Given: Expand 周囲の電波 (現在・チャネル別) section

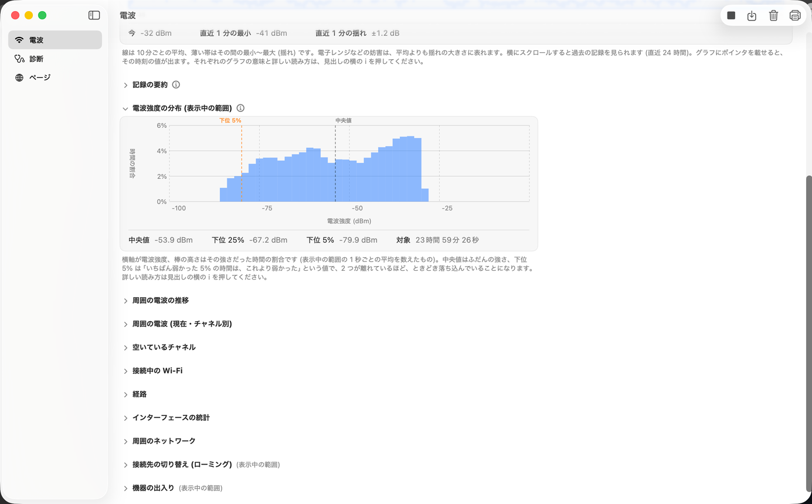Looking at the screenshot, I should (125, 324).
